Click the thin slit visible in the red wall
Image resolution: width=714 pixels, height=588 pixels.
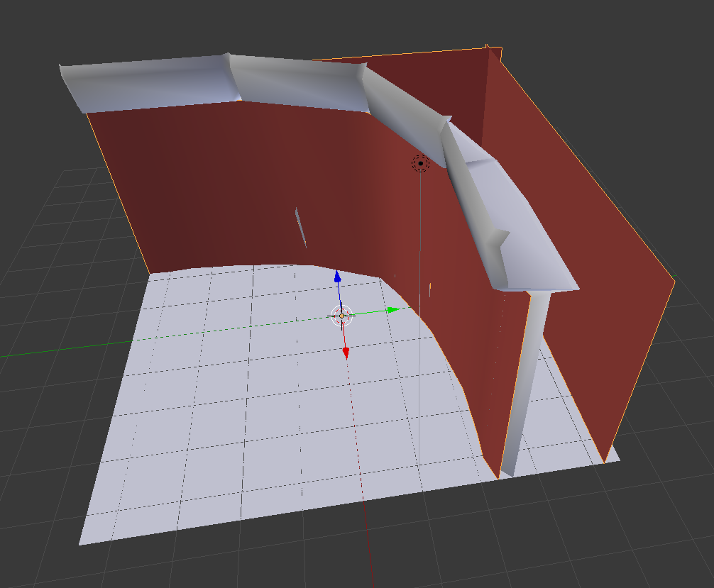click(x=300, y=226)
